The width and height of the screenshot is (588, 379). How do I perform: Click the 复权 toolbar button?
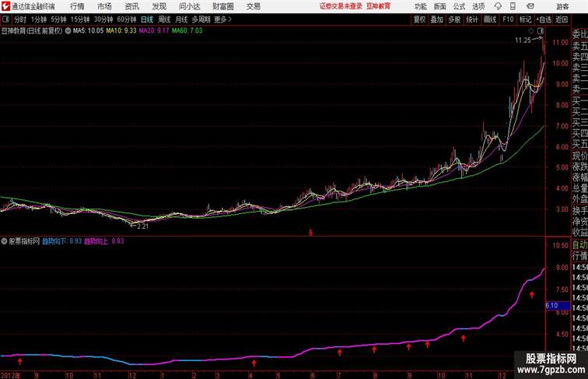(419, 19)
